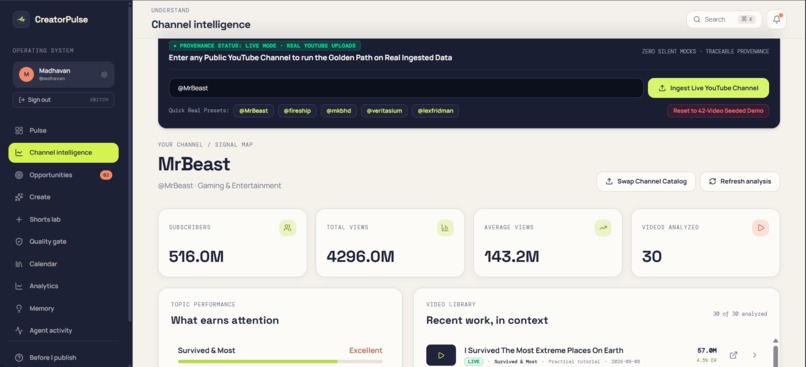Select the @veritasium quick preset
806x367 pixels.
384,111
